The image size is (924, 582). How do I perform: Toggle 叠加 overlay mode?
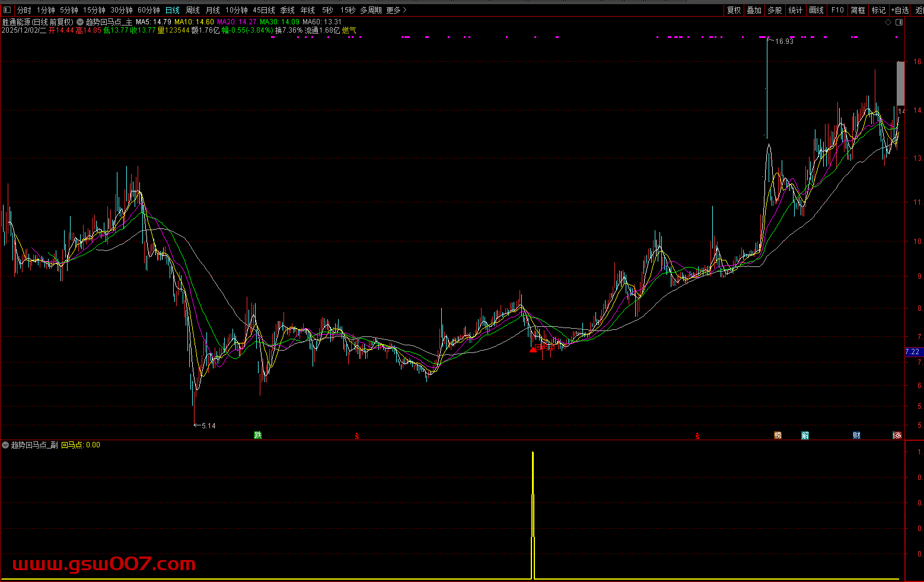754,10
